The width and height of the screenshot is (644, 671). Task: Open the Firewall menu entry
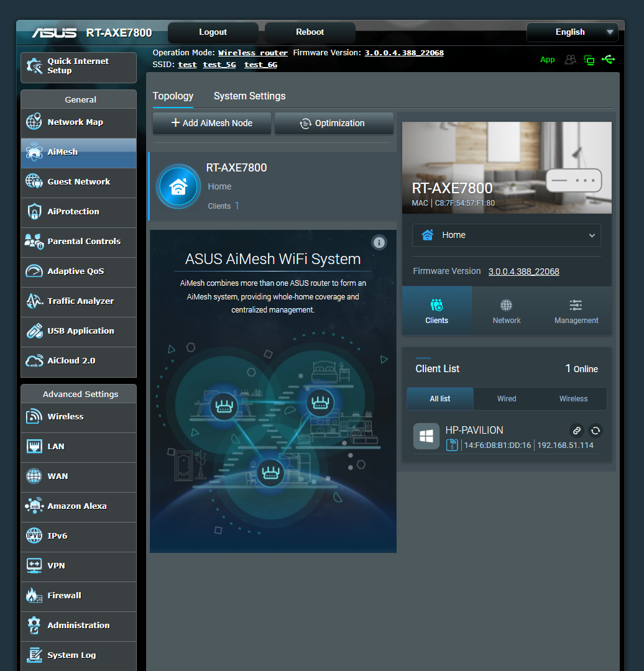click(x=79, y=596)
